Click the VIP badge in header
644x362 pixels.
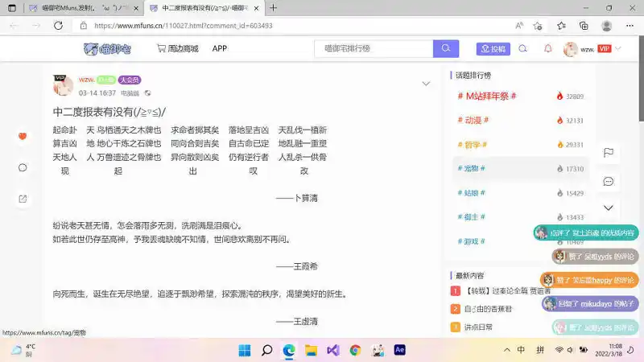[x=605, y=49]
